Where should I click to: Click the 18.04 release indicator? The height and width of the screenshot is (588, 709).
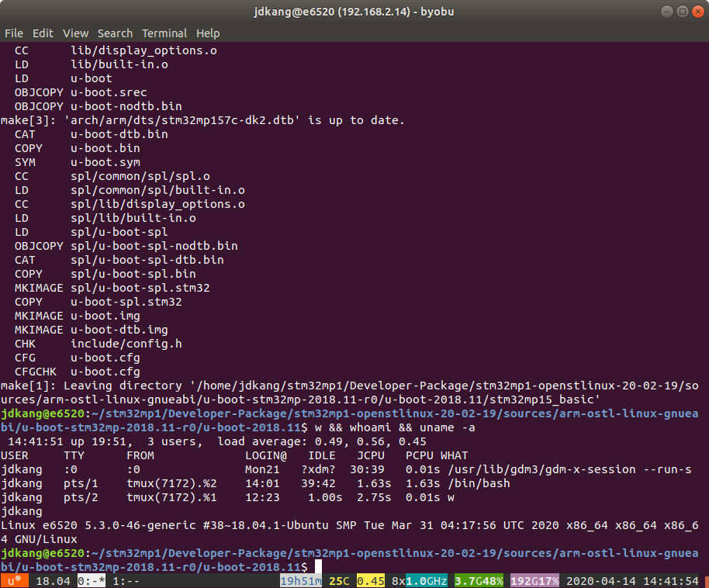[x=53, y=581]
